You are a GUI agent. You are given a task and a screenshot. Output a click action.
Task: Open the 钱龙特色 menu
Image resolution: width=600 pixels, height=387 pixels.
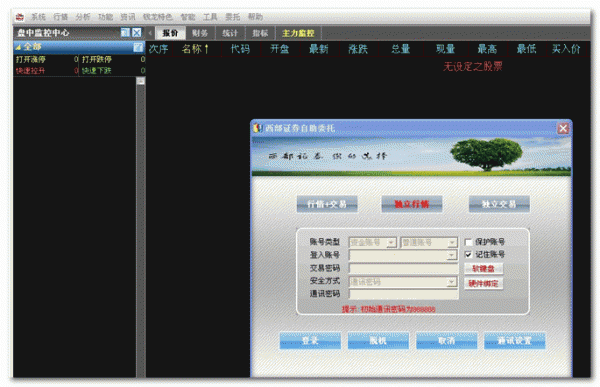[158, 17]
